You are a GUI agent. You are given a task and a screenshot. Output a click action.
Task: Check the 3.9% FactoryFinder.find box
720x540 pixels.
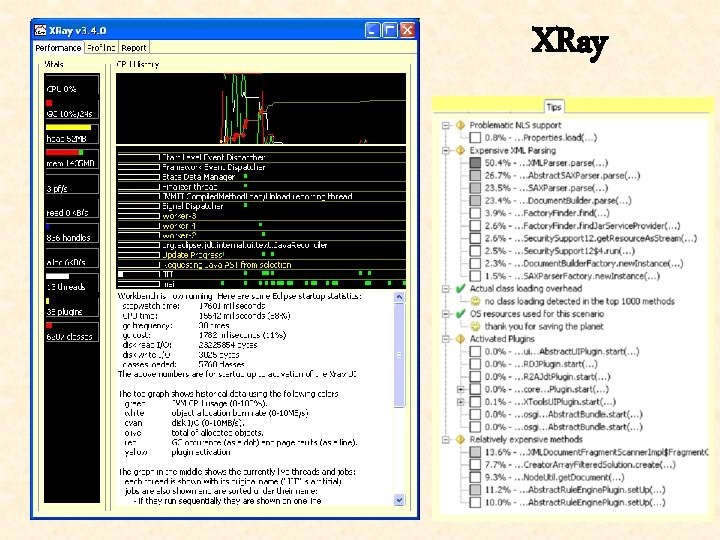[x=475, y=213]
